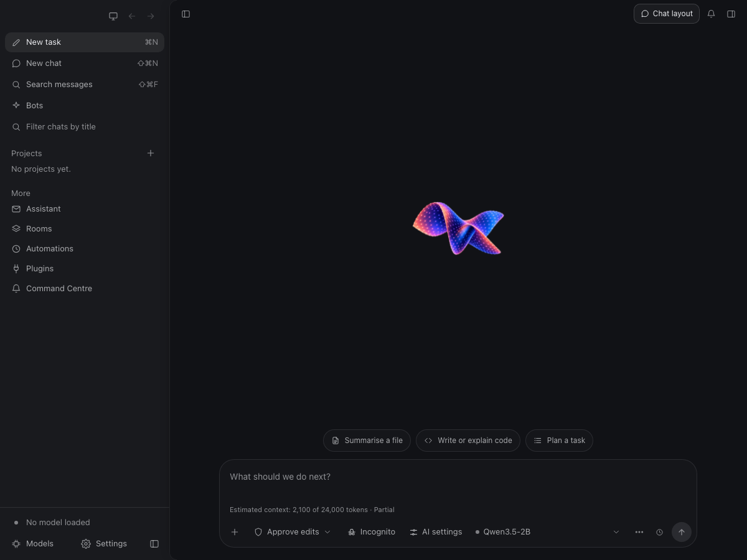
Task: Click the clock icon beside Automations
Action: (x=16, y=249)
